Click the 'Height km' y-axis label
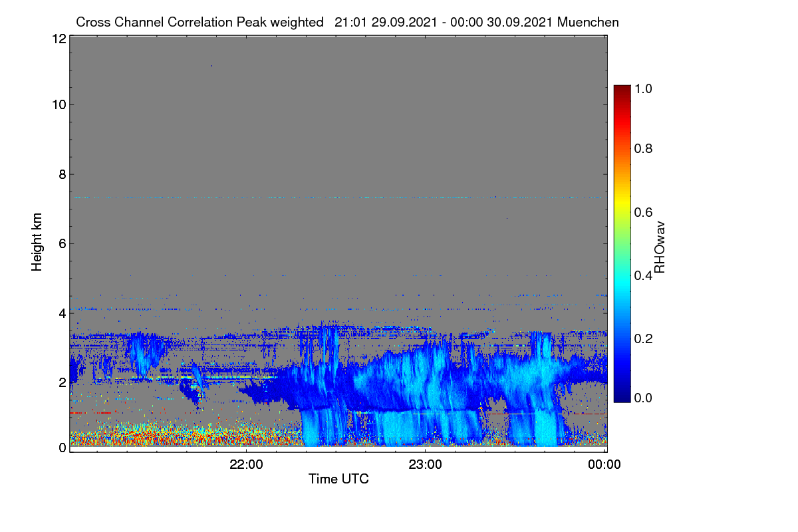Viewport: 798px width, 532px height. pyautogui.click(x=37, y=241)
